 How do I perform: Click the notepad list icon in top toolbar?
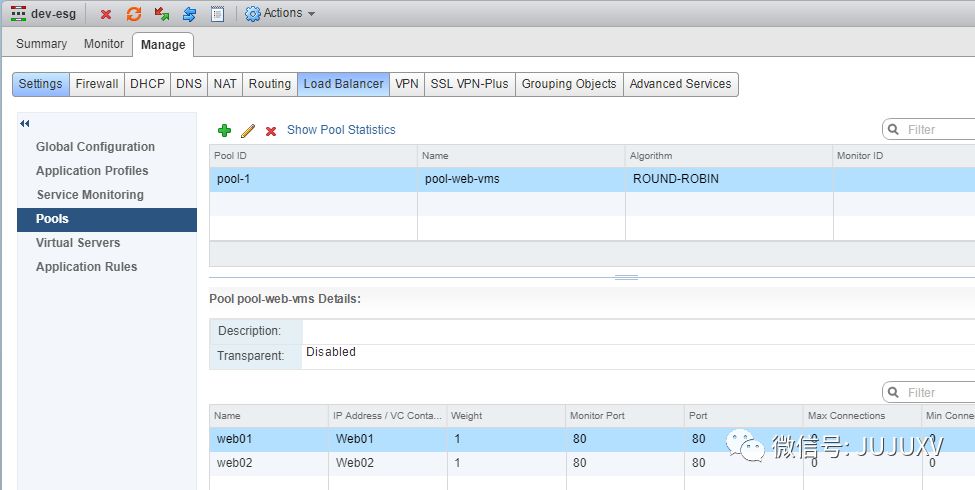[217, 14]
